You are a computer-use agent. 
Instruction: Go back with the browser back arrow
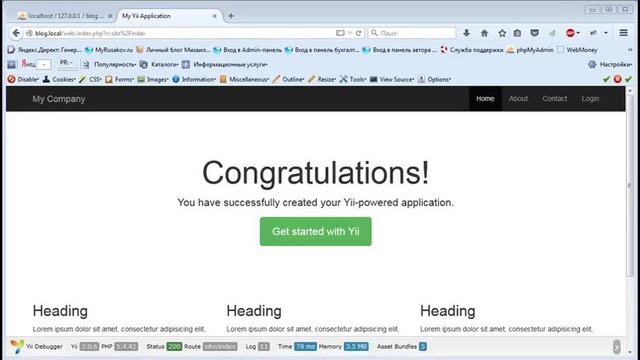coord(16,33)
